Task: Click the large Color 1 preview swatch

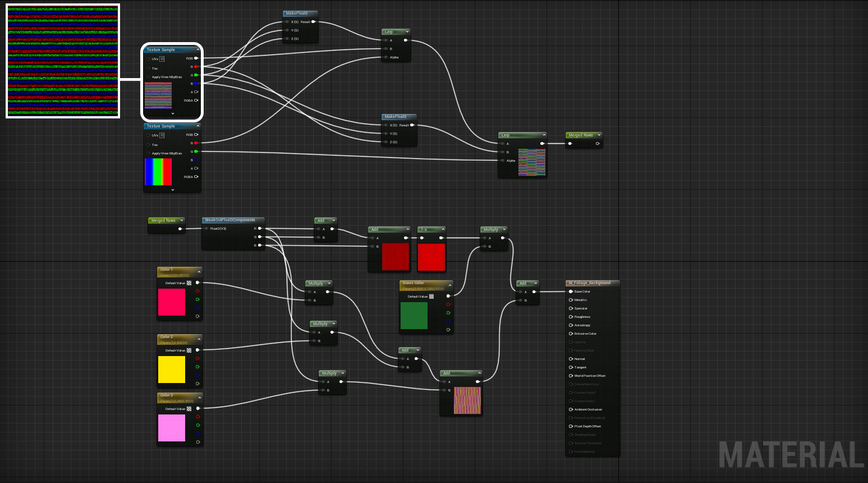Action: coord(172,302)
